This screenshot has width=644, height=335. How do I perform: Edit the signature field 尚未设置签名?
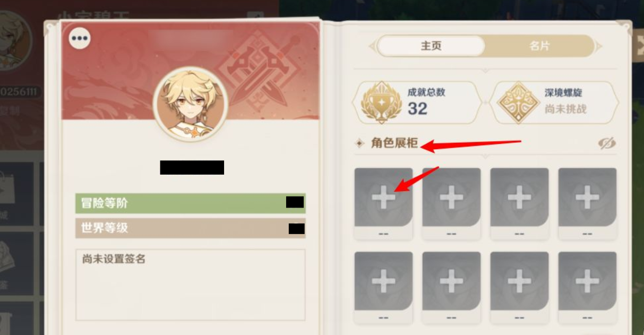pos(191,285)
